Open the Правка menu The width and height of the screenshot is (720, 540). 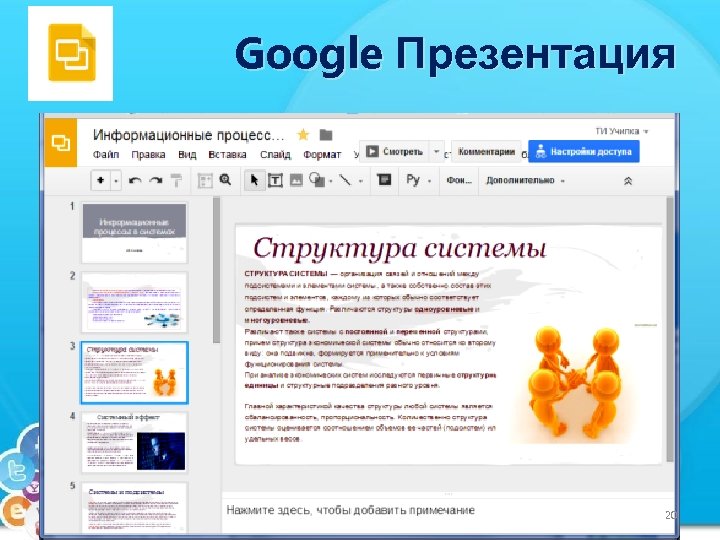click(x=148, y=155)
